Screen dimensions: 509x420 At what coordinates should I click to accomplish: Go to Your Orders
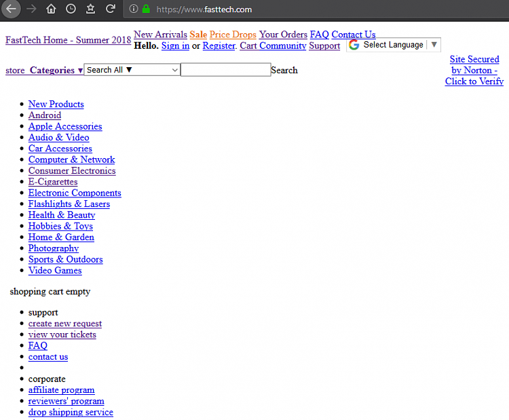coord(283,35)
